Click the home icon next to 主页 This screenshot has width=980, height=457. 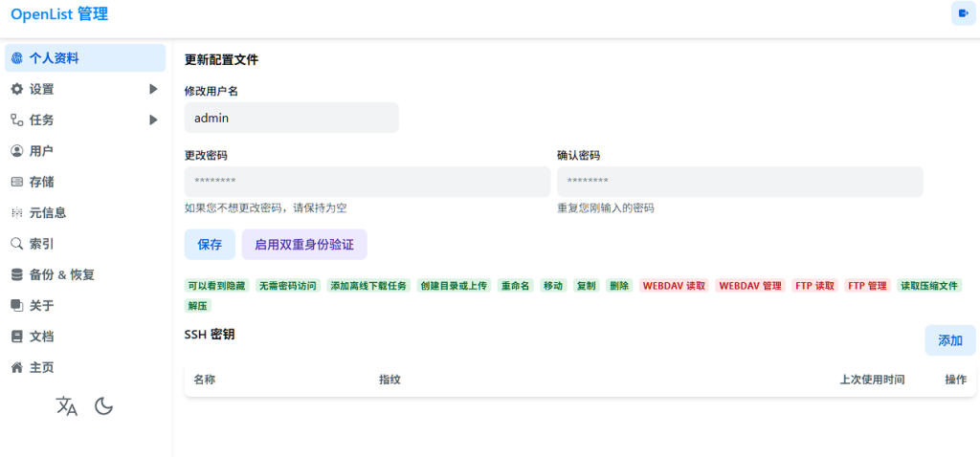click(17, 367)
